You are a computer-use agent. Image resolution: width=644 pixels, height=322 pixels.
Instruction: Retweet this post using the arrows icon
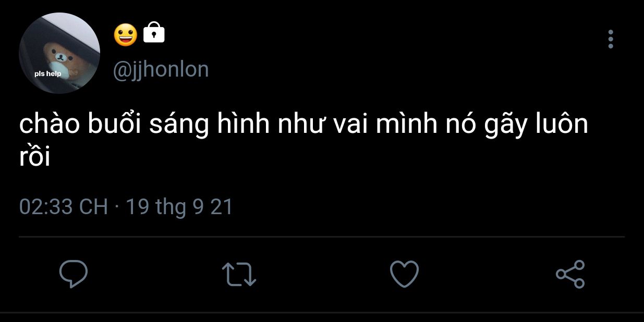[239, 274]
